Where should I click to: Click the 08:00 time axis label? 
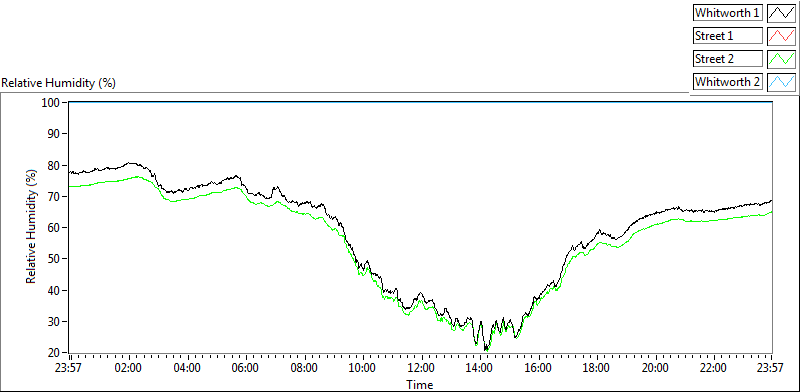(x=305, y=368)
